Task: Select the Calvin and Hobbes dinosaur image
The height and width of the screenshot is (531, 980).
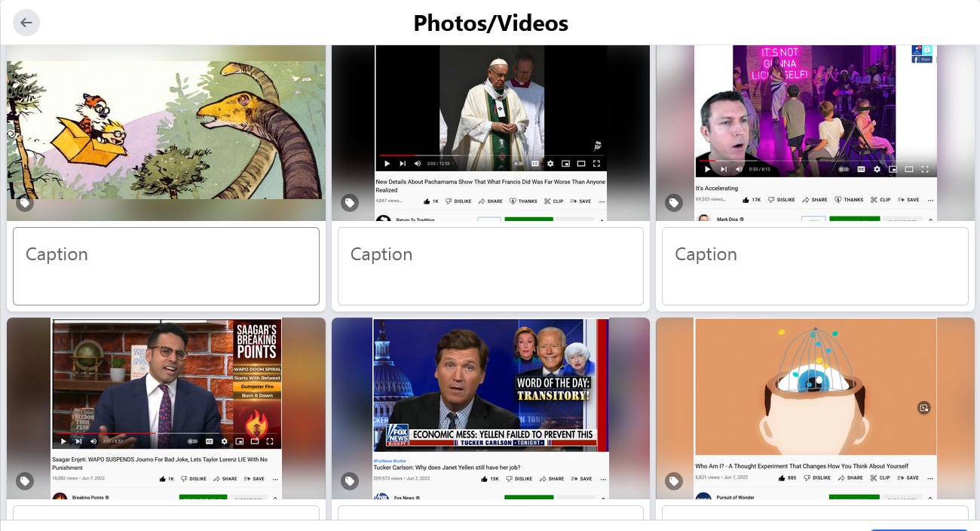Action: tap(166, 133)
